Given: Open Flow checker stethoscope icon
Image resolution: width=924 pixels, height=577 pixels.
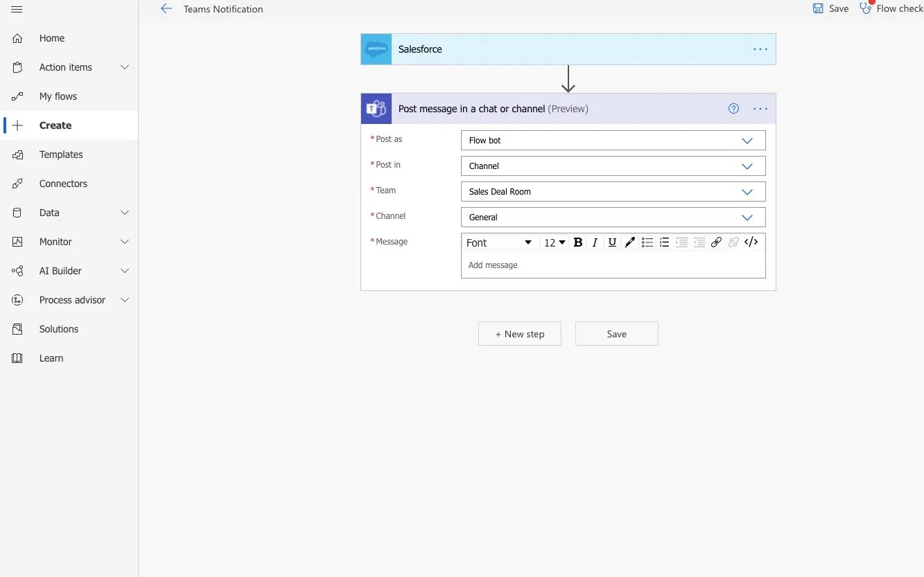Looking at the screenshot, I should pos(866,8).
